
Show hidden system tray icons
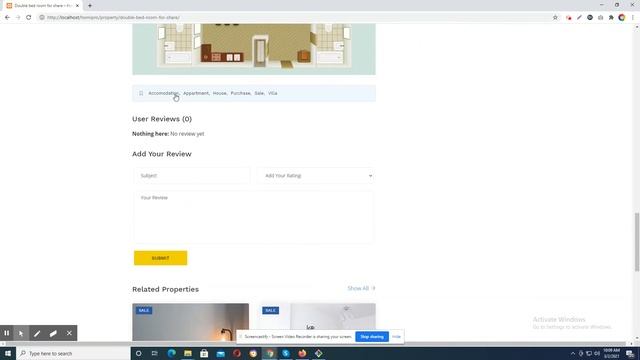coord(573,353)
